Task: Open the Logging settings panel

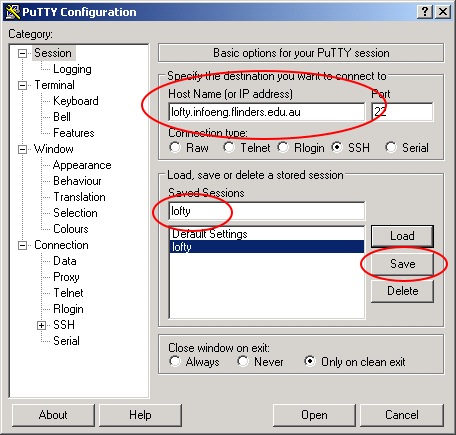Action: pos(72,69)
